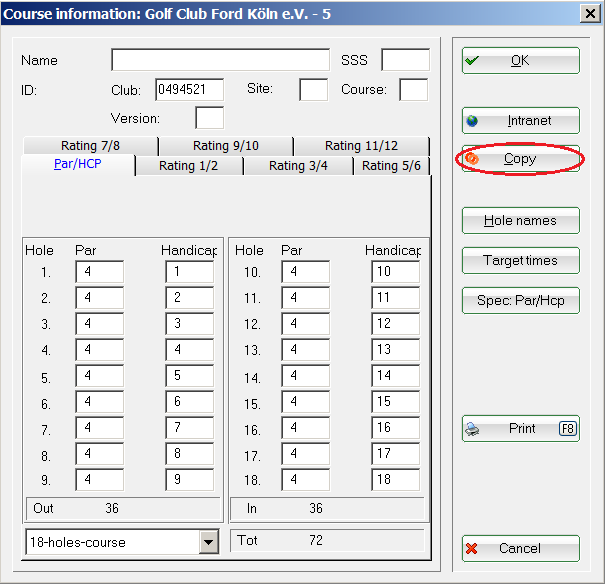Click the printer icon on Print button
Image resolution: width=605 pixels, height=584 pixels.
tap(472, 429)
